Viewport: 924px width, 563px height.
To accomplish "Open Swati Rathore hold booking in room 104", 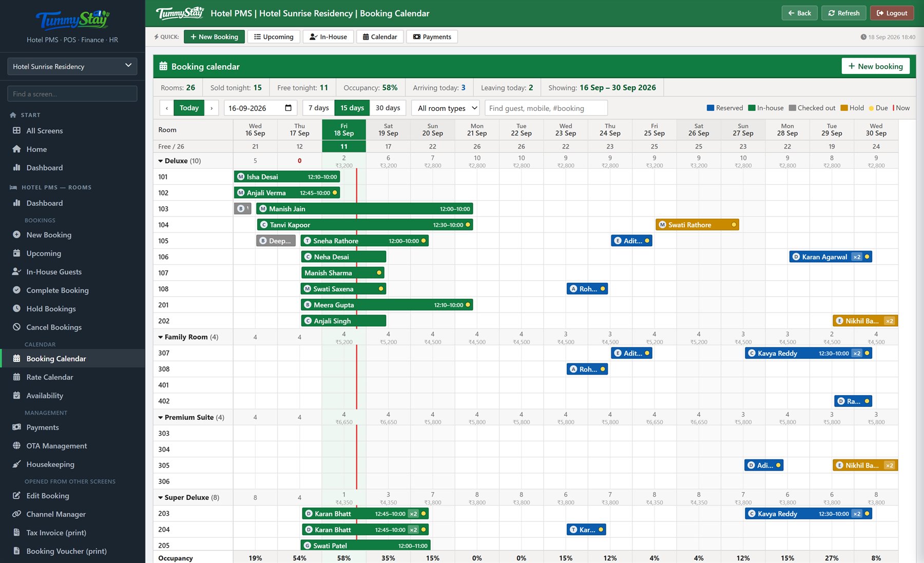I will pos(697,225).
